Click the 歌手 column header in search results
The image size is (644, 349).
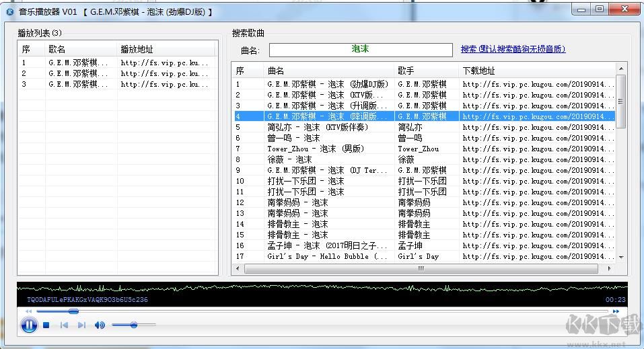425,71
